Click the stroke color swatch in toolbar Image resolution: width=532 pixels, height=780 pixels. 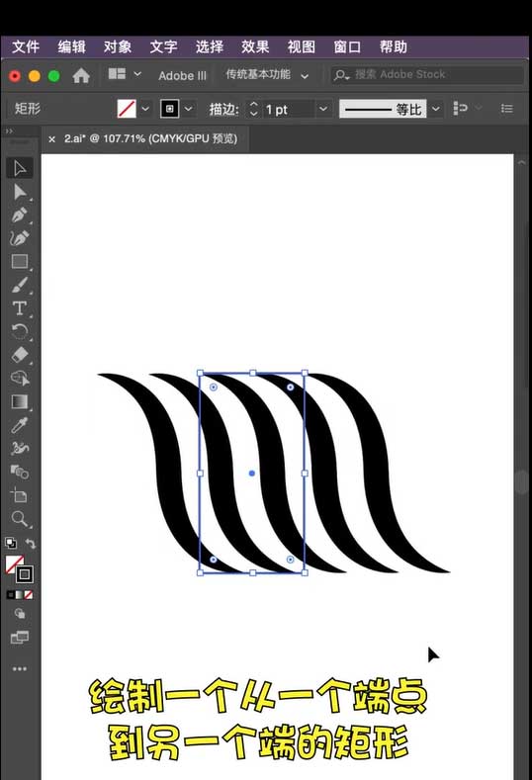[25, 574]
